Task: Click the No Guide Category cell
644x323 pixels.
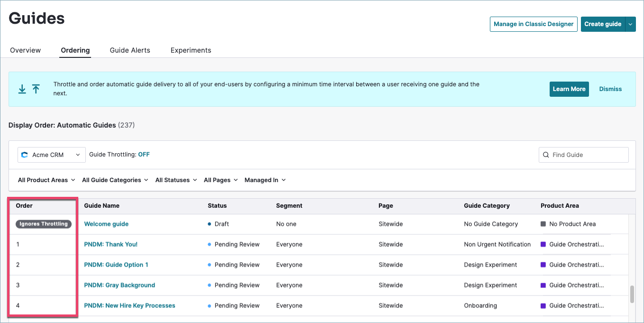Action: tap(491, 224)
